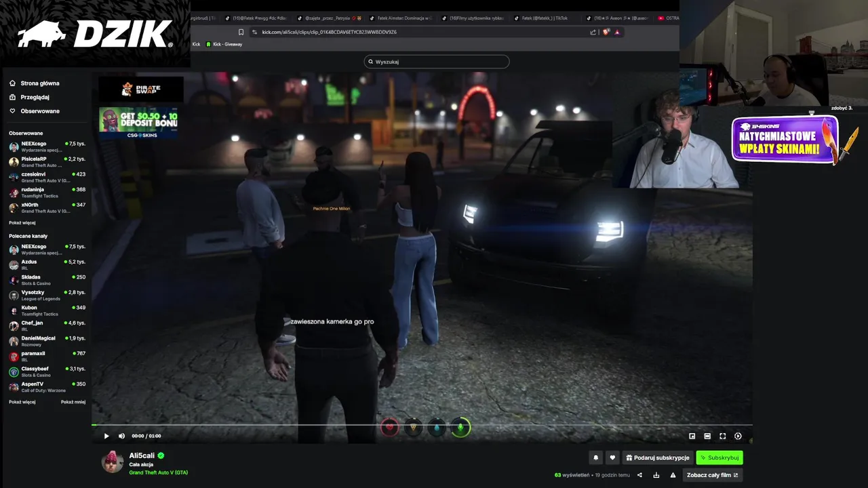Screen dimensions: 868x488
Task: Click the browser share icon in address bar
Action: [x=593, y=32]
